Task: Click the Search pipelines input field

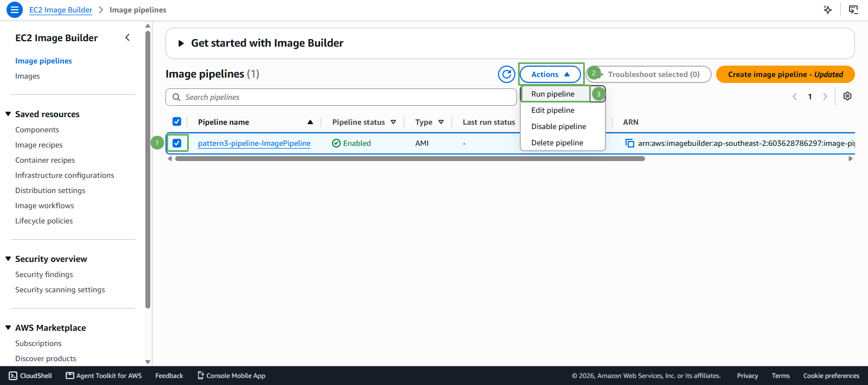Action: (341, 97)
